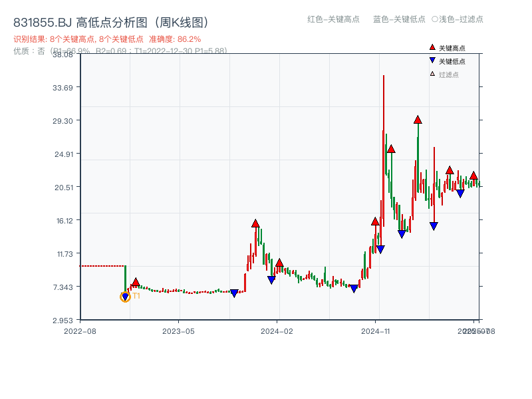
Task: Click the orange circled T1 marker
Action: tap(125, 297)
